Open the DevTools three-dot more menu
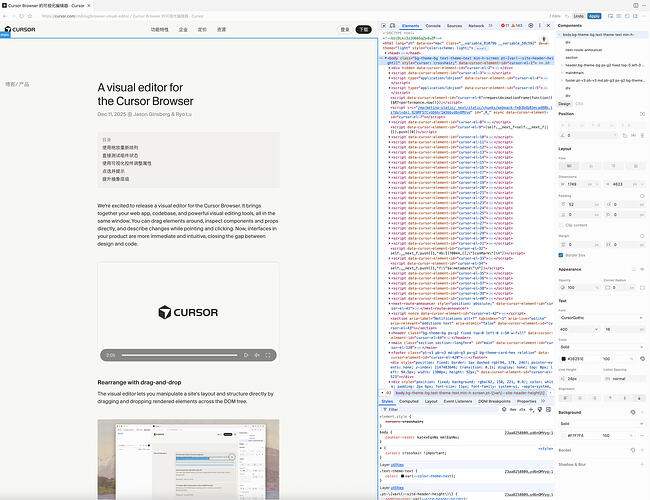This screenshot has height=500, width=650. pos(539,26)
